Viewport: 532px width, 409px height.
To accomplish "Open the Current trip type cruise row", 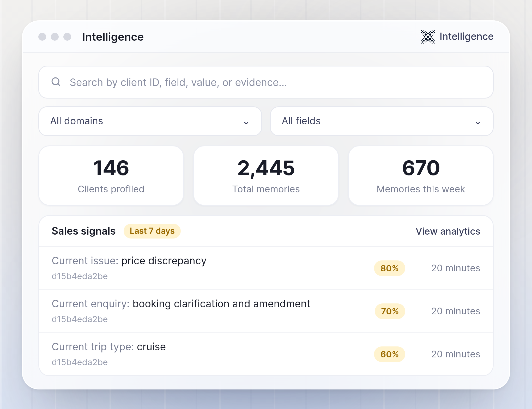I will [x=266, y=354].
